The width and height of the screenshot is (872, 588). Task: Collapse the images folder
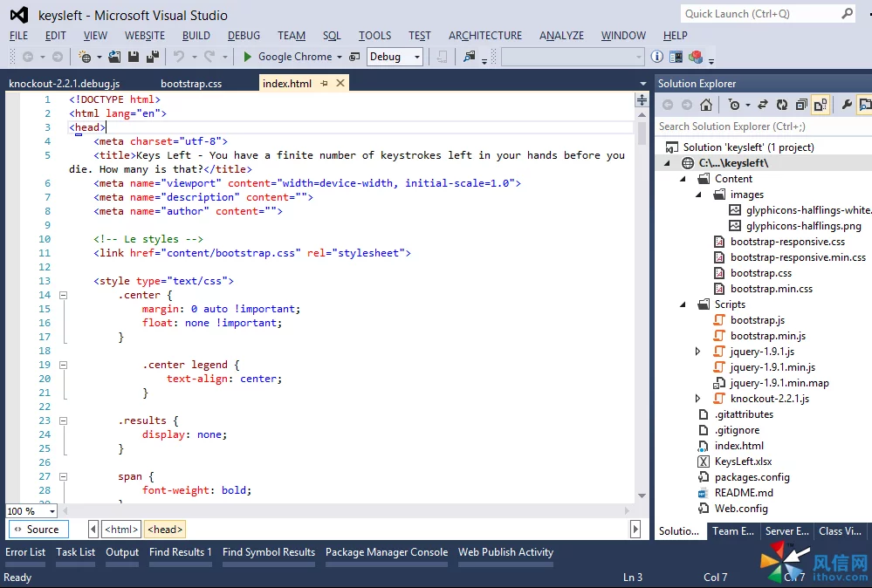coord(698,195)
